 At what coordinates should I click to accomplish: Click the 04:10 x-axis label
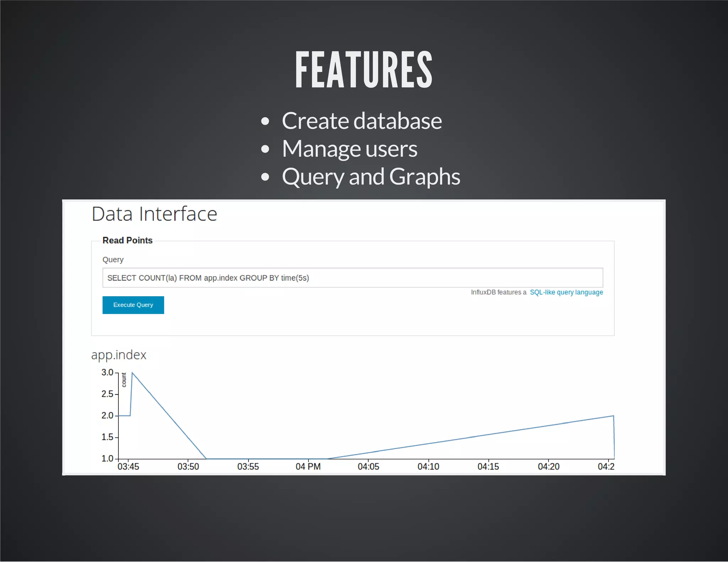(x=428, y=466)
